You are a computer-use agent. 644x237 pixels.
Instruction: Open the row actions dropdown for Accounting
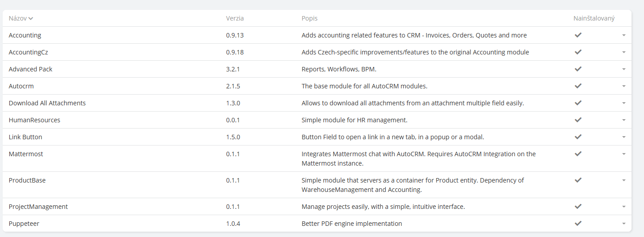(x=624, y=35)
